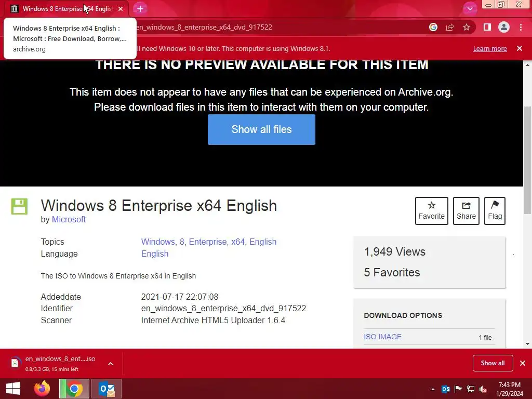Click the Share button for this item
Image resolution: width=532 pixels, height=399 pixels.
466,211
